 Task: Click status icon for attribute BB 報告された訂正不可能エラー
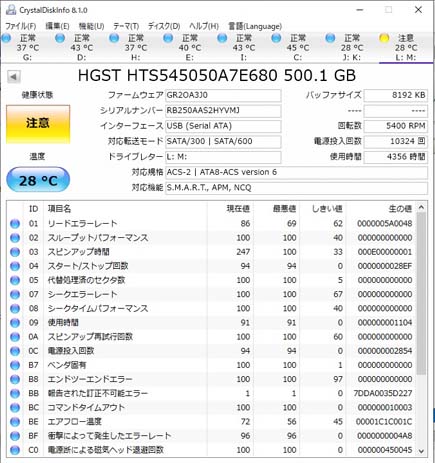[x=15, y=394]
